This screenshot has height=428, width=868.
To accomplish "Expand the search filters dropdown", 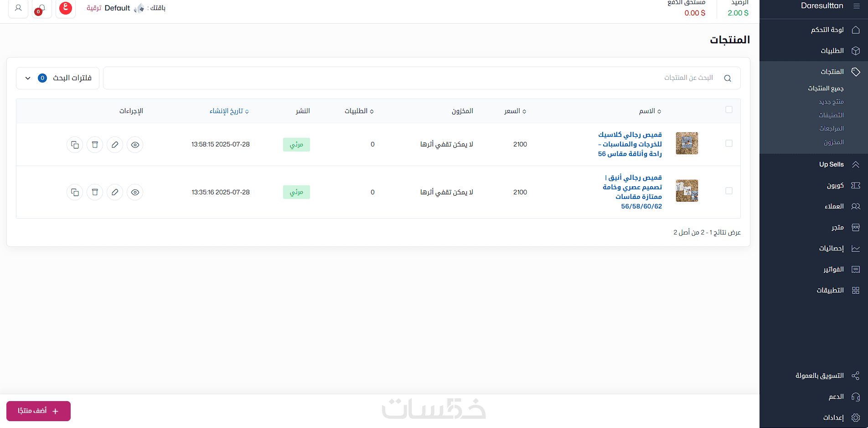I will (58, 78).
